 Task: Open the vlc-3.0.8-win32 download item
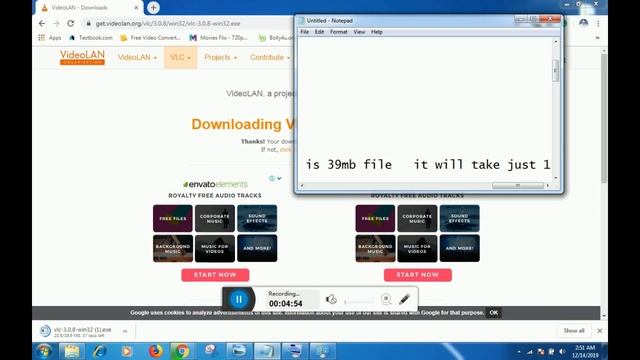coord(77,331)
